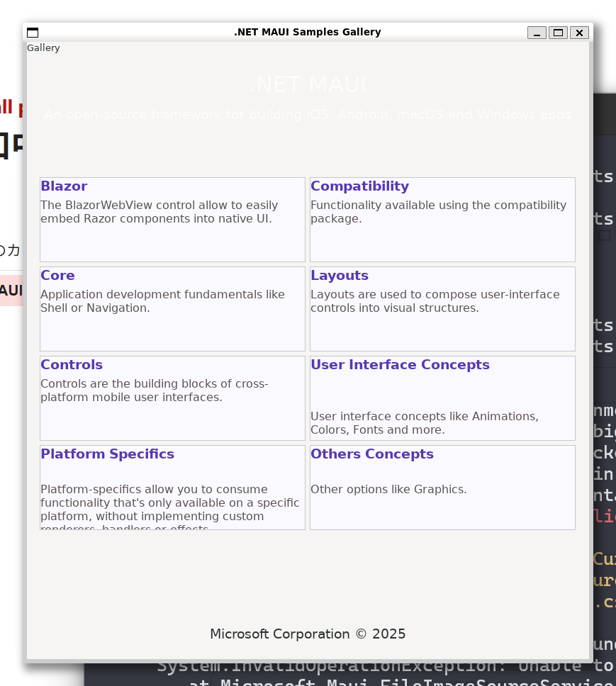
Task: Click the faded .NET MAUI header title
Action: (308, 84)
